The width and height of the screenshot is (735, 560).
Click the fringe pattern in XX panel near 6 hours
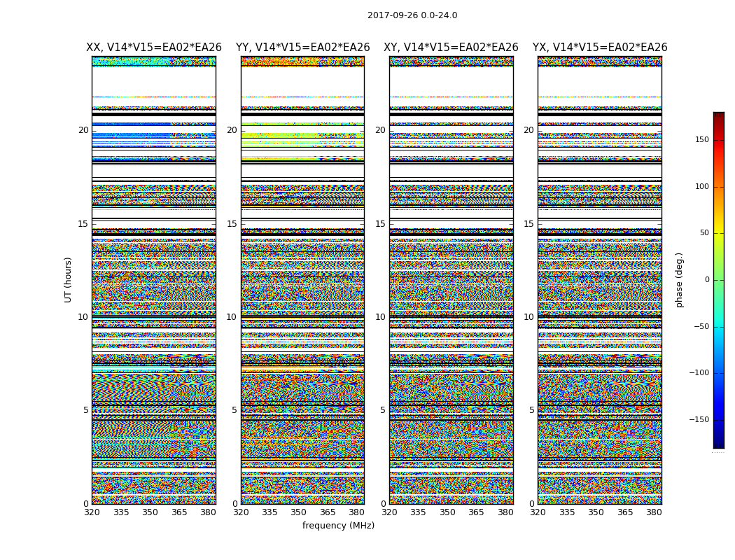click(x=154, y=388)
